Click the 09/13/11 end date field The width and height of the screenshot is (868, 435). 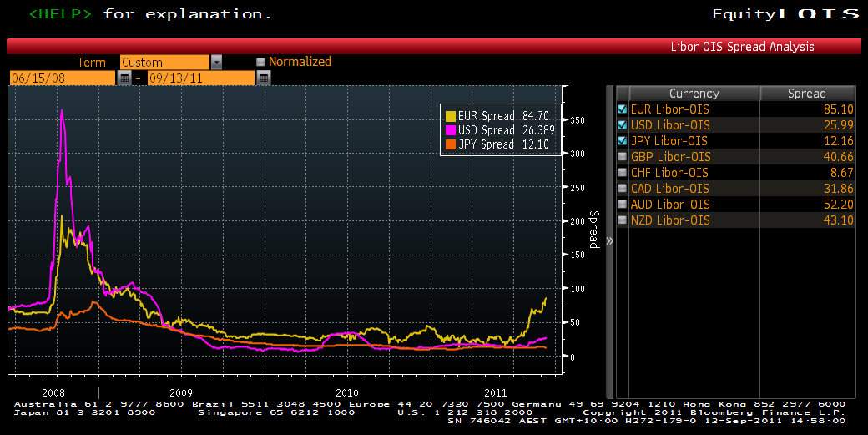(200, 78)
